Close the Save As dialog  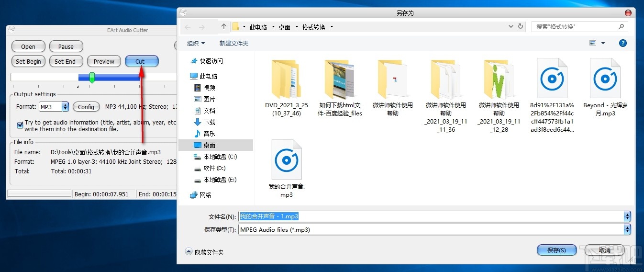point(628,13)
